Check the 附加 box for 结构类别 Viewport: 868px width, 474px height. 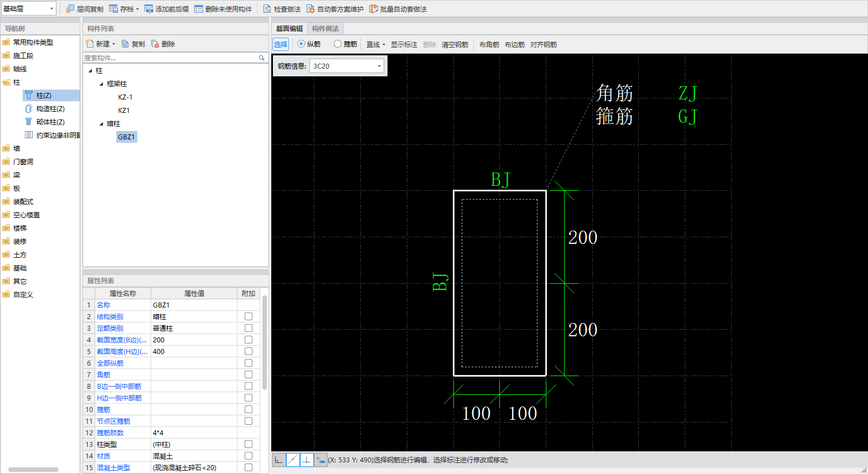click(249, 316)
